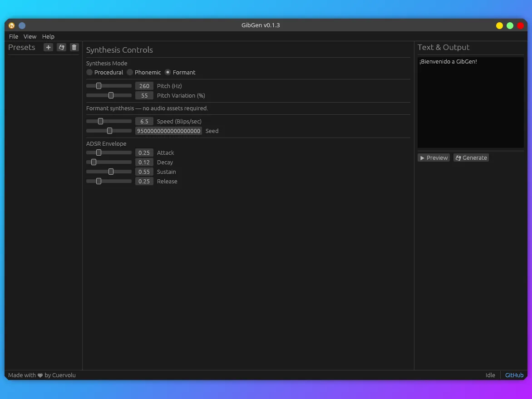Open the File menu
Screen dimensions: 532x399
click(x=14, y=36)
